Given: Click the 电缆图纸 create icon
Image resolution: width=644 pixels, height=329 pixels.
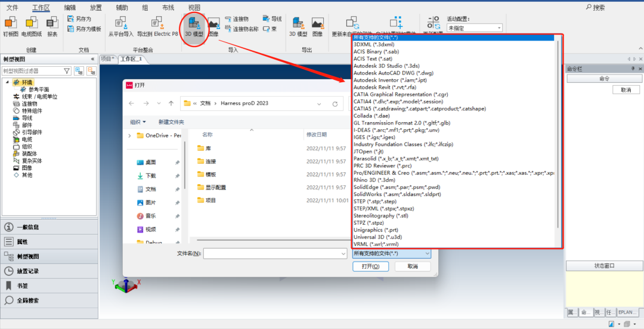Looking at the screenshot, I should coord(32,23).
